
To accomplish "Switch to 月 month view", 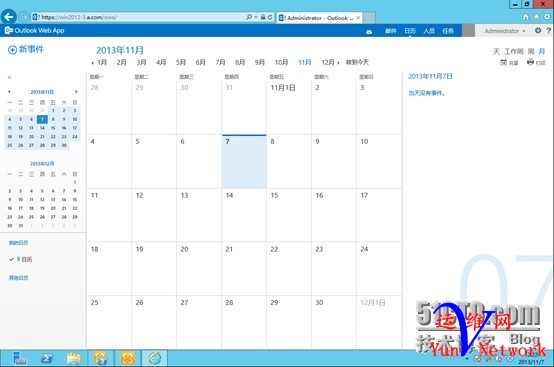I will coord(542,52).
